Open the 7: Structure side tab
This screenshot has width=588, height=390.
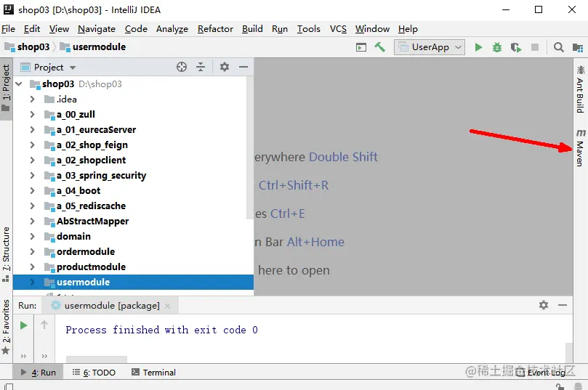[6, 254]
